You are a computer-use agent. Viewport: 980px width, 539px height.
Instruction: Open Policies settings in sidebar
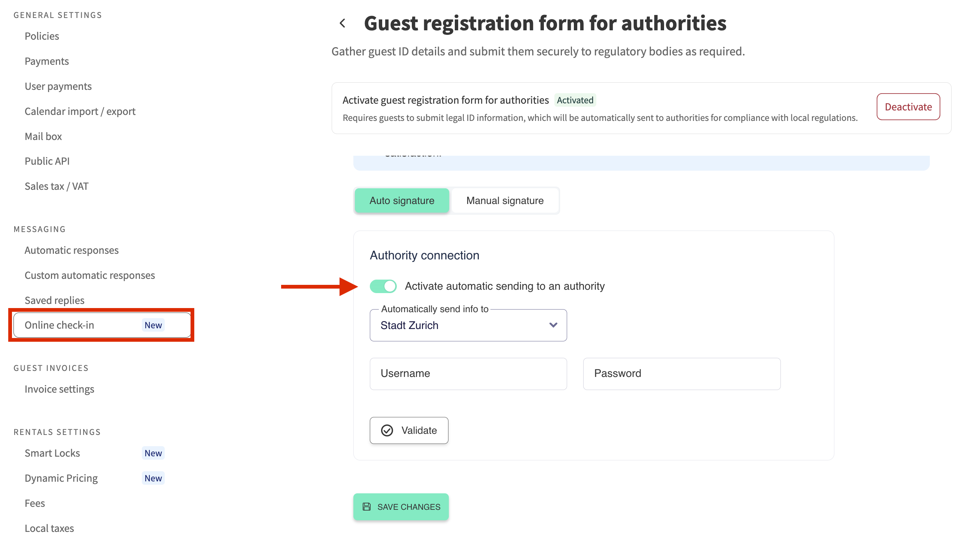42,36
